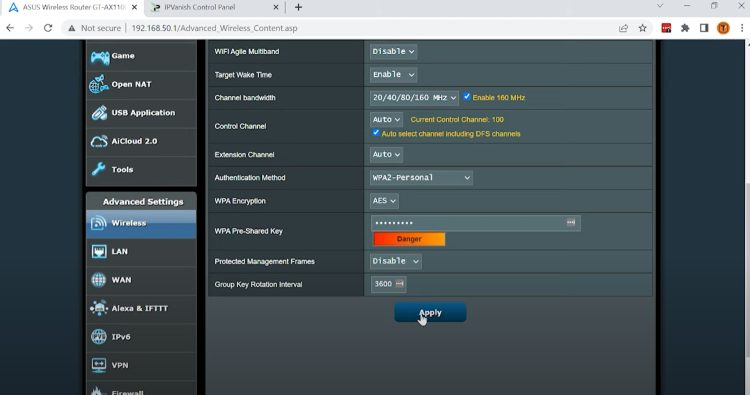
Task: Open the Wireless menu item
Action: coord(141,223)
